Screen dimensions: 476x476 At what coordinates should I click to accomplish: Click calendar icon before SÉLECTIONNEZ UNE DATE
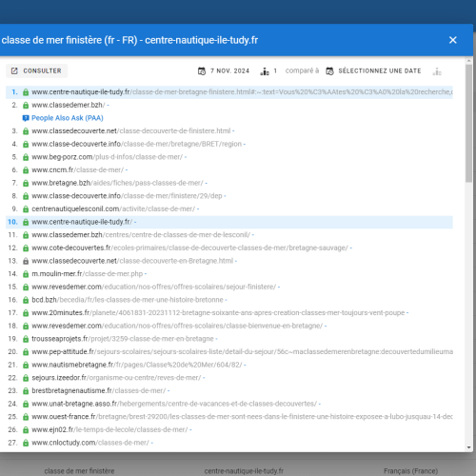[329, 71]
